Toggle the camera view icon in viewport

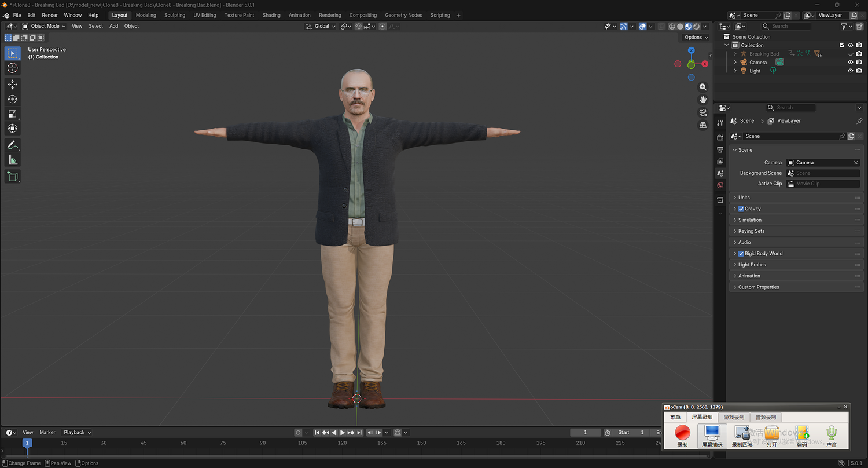point(703,112)
